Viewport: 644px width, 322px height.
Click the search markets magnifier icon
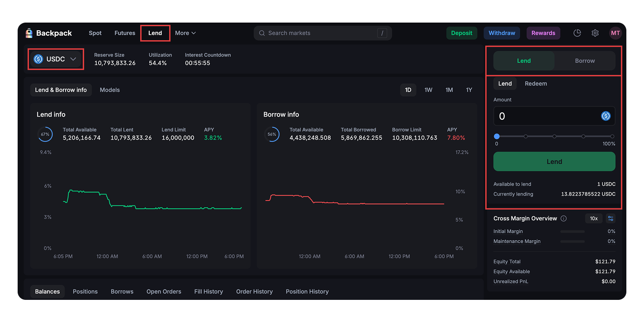[x=261, y=33]
